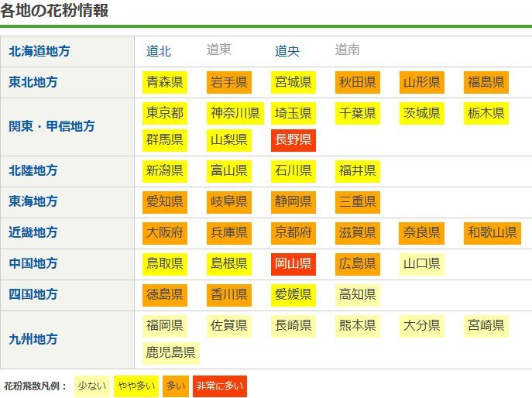Viewport: 532px width, 398px height.
Task: Select 高知県 in the Shikoku row
Action: pos(357,294)
